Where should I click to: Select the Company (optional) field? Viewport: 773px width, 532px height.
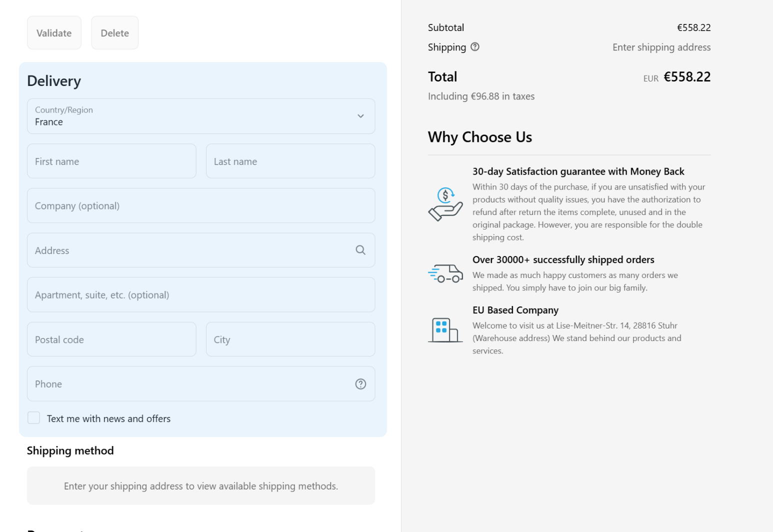coord(200,205)
